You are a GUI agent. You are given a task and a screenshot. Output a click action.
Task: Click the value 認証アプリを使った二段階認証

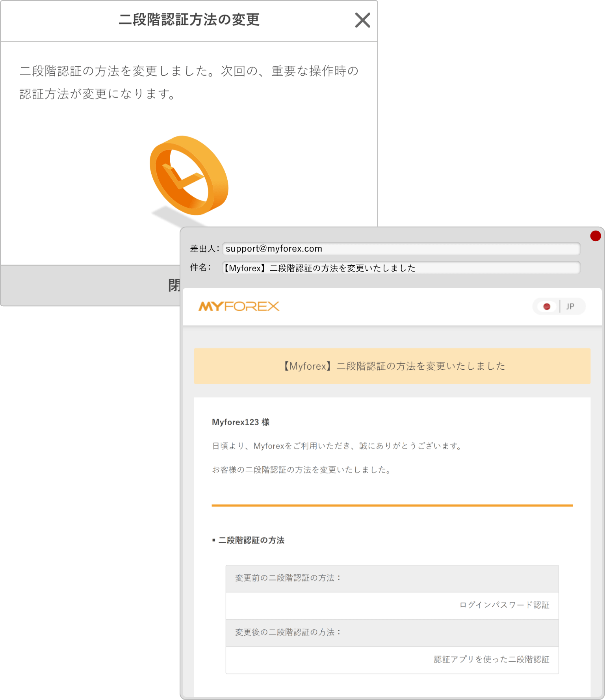tap(492, 659)
